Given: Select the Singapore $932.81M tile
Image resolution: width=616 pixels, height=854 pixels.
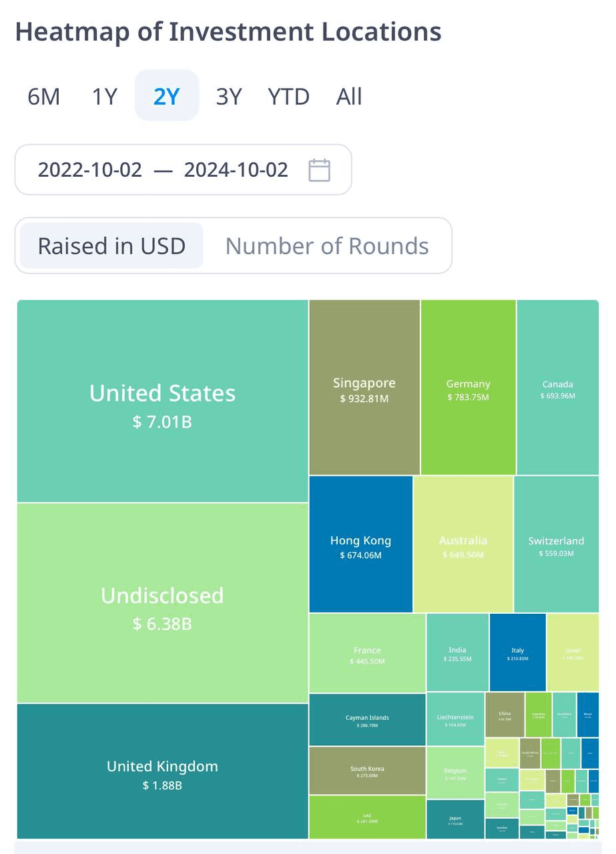Looking at the screenshot, I should (x=364, y=388).
